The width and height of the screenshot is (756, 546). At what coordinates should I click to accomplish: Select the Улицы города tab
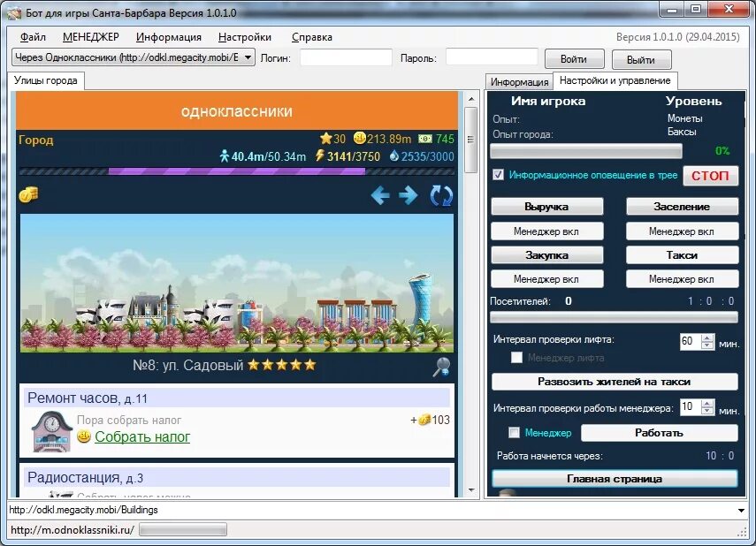pyautogui.click(x=46, y=80)
